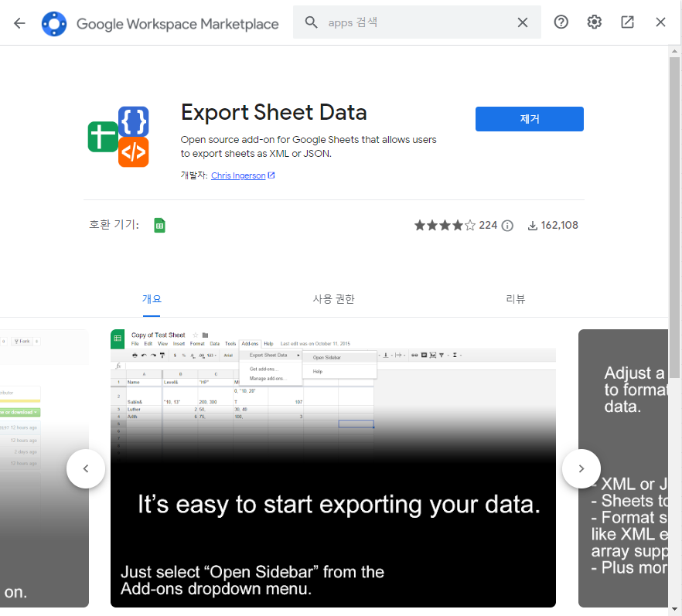Click the center screenshot about exporting data

(x=333, y=468)
